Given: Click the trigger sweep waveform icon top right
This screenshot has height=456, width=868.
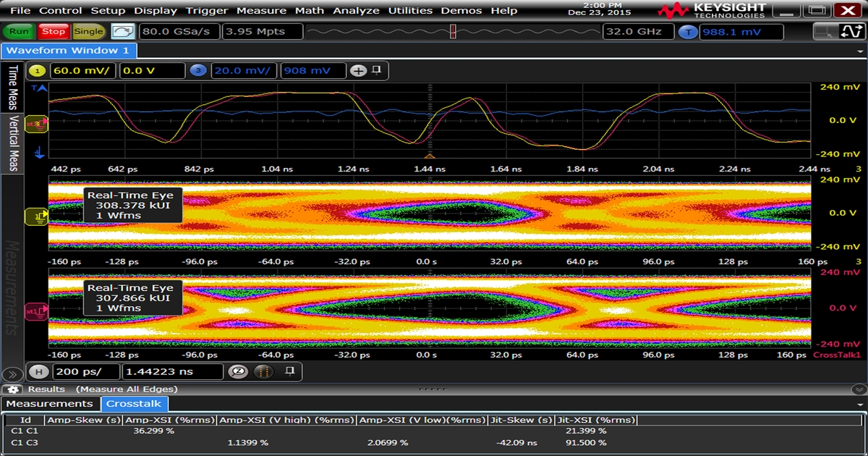Looking at the screenshot, I should click(x=854, y=31).
